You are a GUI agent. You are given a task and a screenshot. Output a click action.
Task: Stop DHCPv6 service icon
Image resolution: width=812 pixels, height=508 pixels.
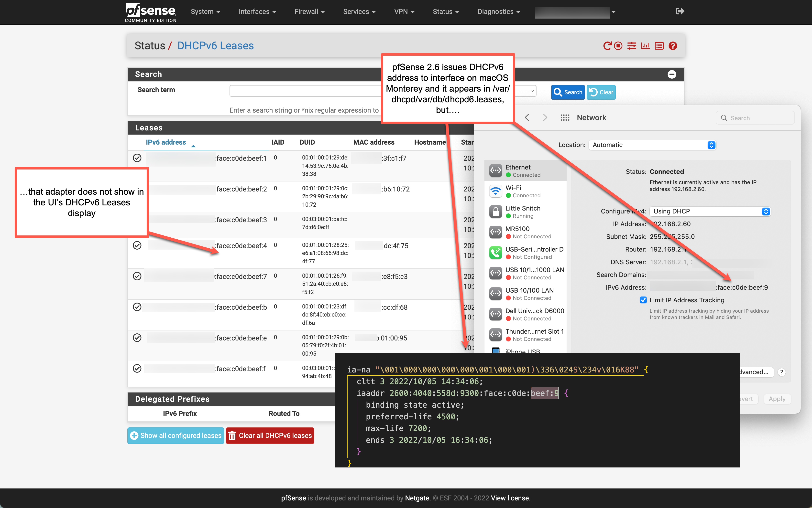tap(618, 46)
